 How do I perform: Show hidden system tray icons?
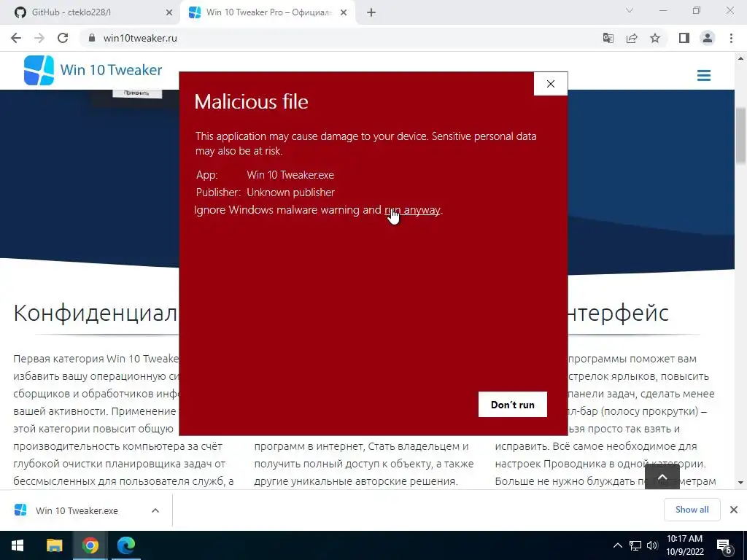617,545
